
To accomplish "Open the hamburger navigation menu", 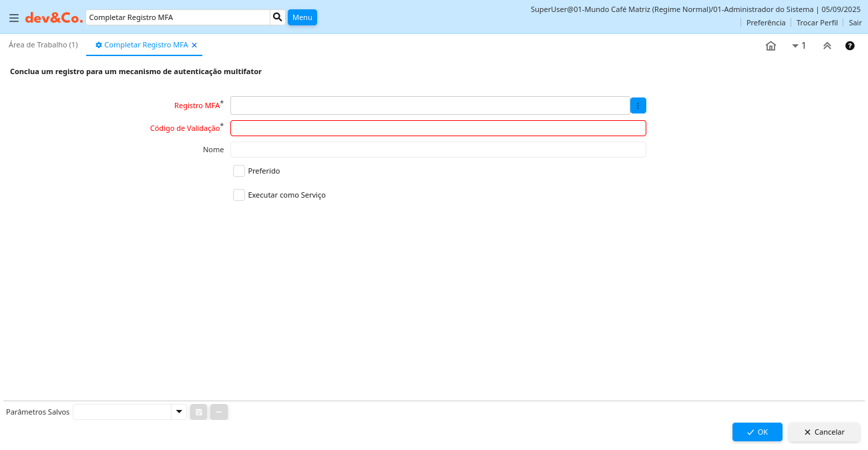I will point(14,18).
